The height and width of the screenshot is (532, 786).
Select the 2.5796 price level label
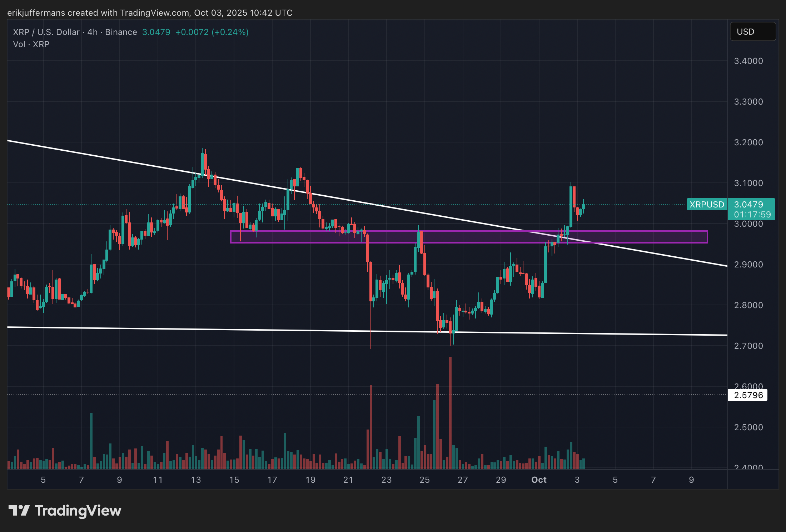coord(748,395)
